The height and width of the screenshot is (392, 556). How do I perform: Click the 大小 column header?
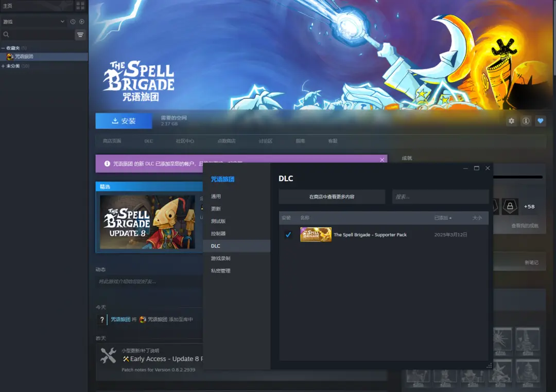click(x=477, y=218)
